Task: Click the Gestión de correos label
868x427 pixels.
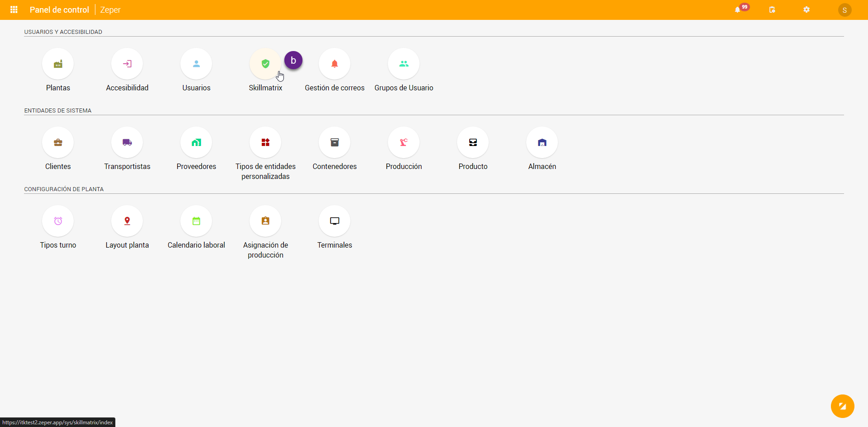Action: point(335,88)
